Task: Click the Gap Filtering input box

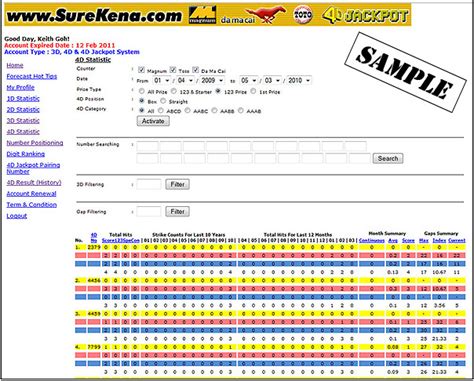Action: point(149,211)
